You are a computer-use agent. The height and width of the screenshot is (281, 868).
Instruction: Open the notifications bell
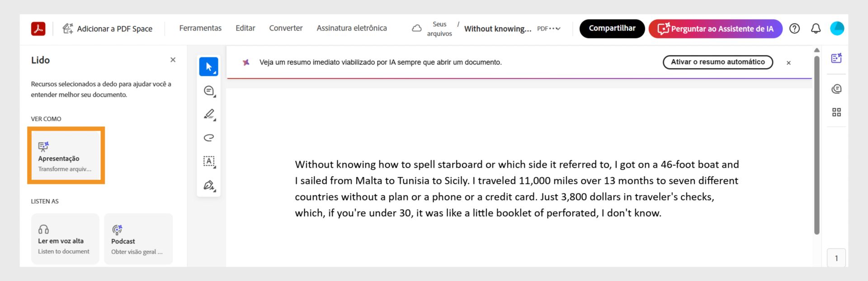[816, 28]
